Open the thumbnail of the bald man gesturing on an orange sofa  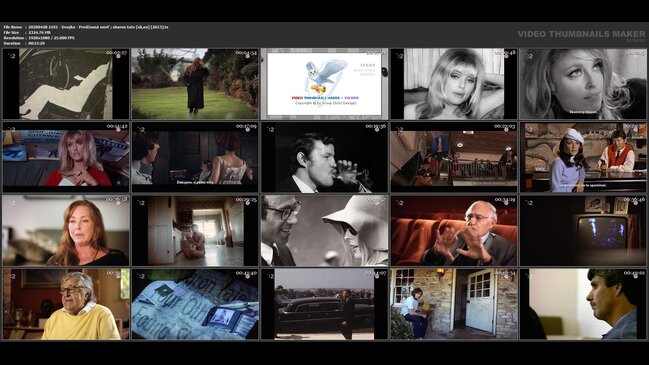454,231
